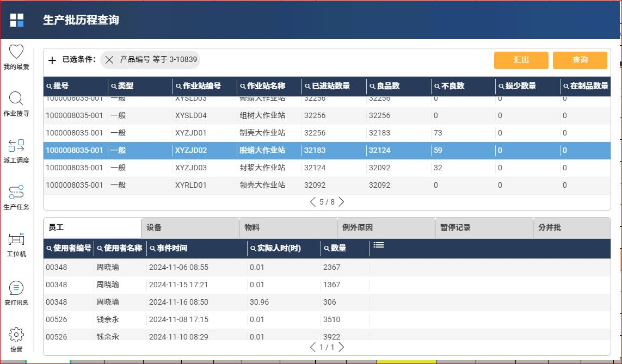Go to next page of employee table
The width and height of the screenshot is (622, 364).
pyautogui.click(x=342, y=347)
